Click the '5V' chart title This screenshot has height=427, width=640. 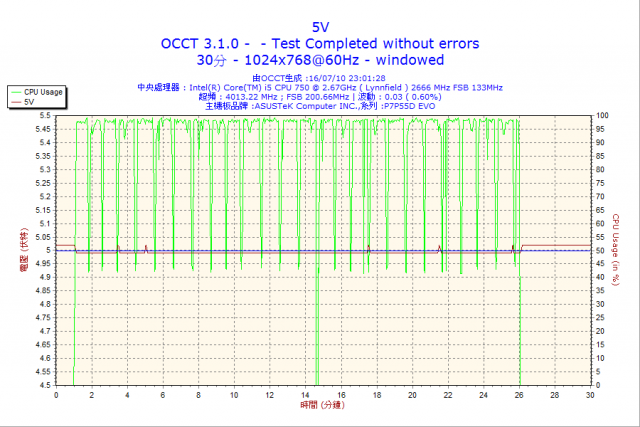click(x=320, y=27)
